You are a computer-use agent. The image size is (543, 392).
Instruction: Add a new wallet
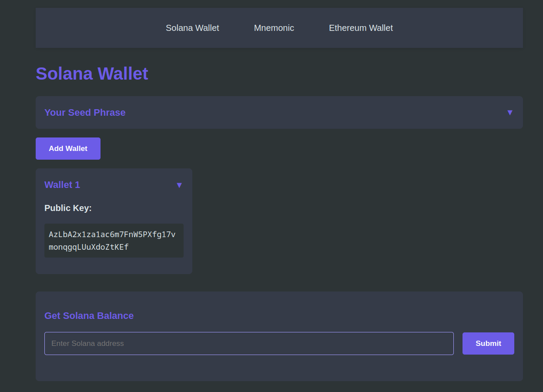[x=68, y=148]
